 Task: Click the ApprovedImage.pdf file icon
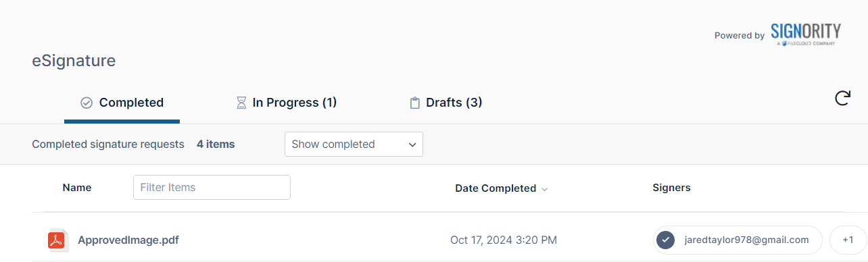coord(57,240)
